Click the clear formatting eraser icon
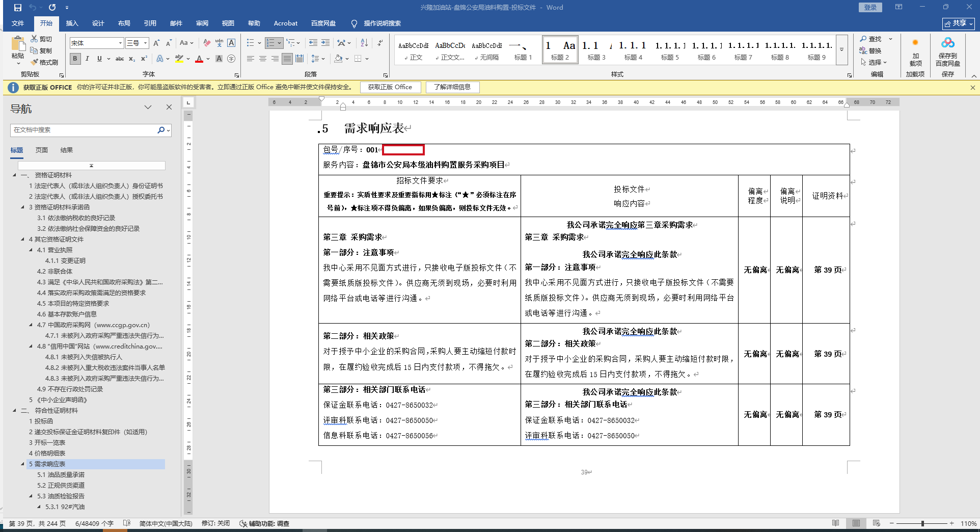Viewport: 980px width, 532px height. 207,43
